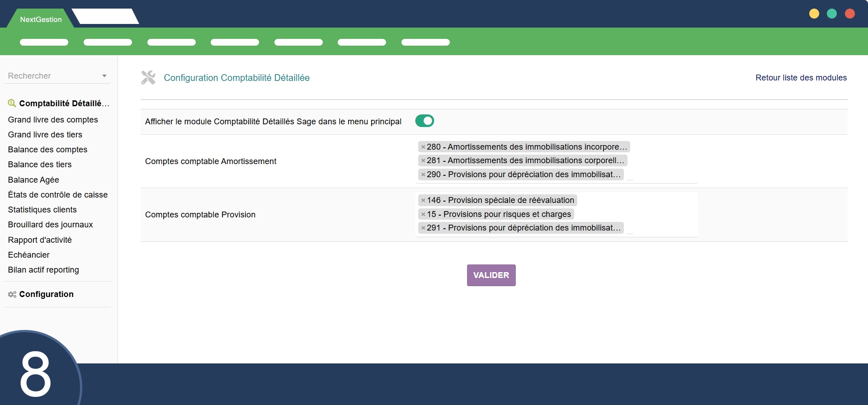Remove the 281 Amortissements corporelles tag
Viewport: 868px width, 405px height.
pyautogui.click(x=423, y=160)
